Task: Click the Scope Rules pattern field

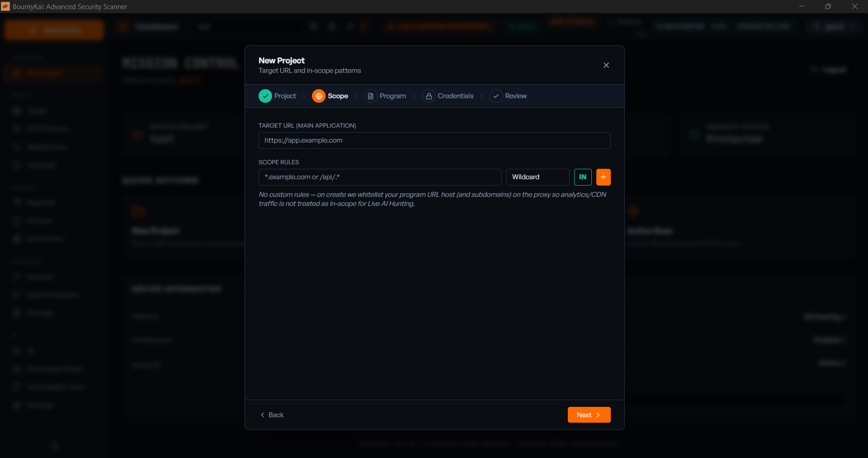Action: pyautogui.click(x=379, y=177)
